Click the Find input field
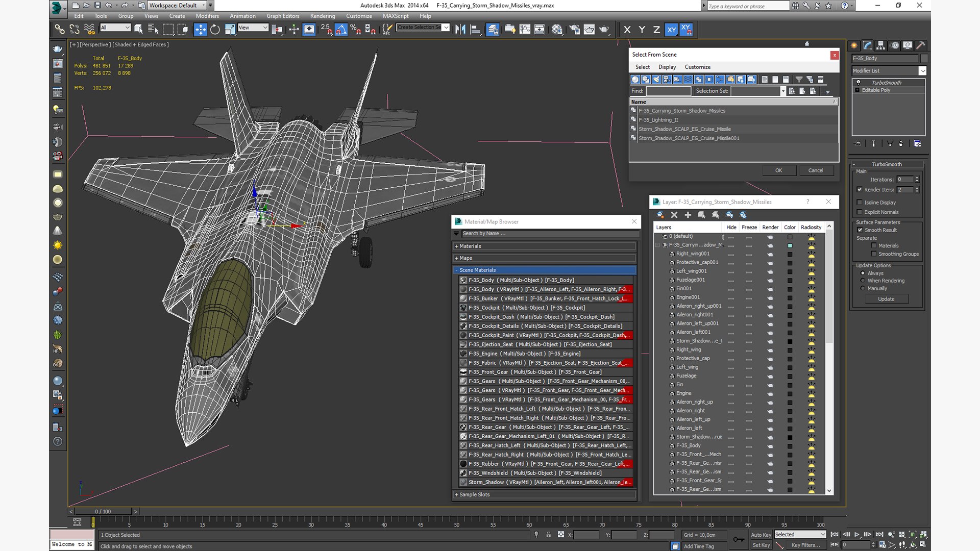Viewport: 980px width, 551px height. tap(668, 91)
